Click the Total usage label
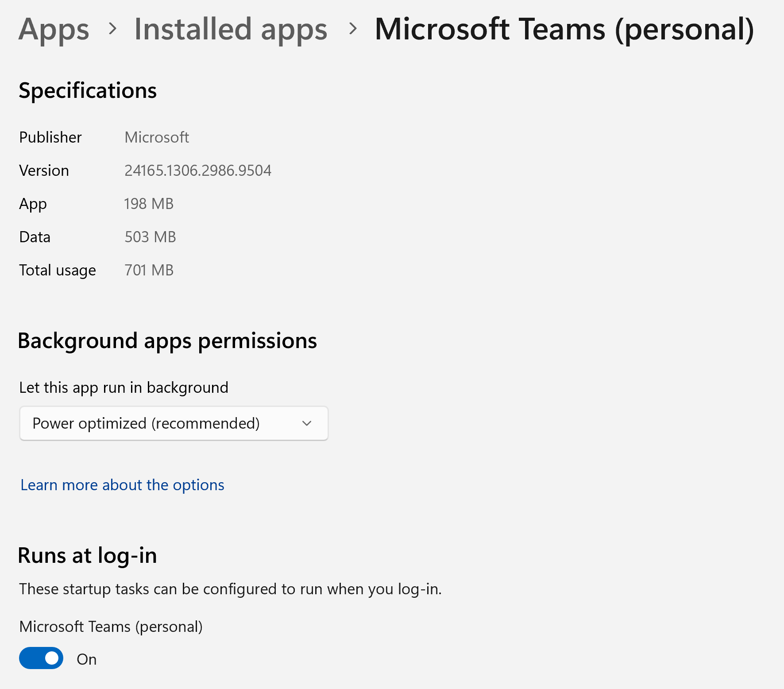This screenshot has height=689, width=784. point(58,271)
